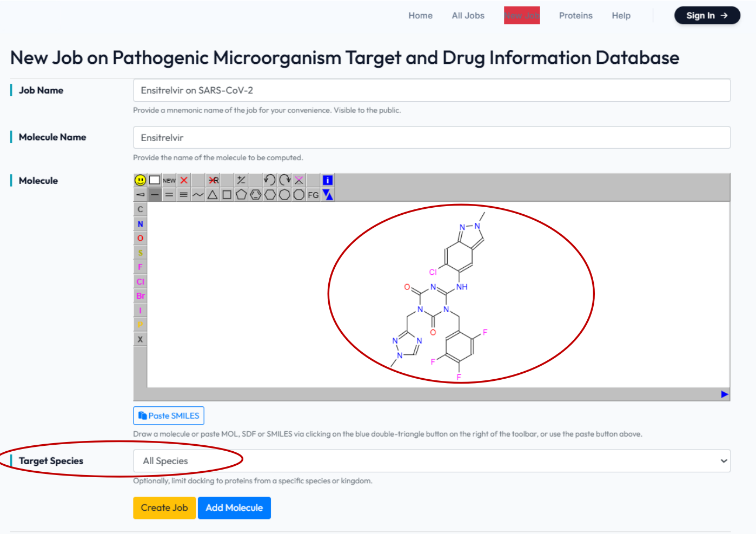Select the oxygen (O) atom button
Viewport: 756px width, 534px height.
(x=140, y=238)
